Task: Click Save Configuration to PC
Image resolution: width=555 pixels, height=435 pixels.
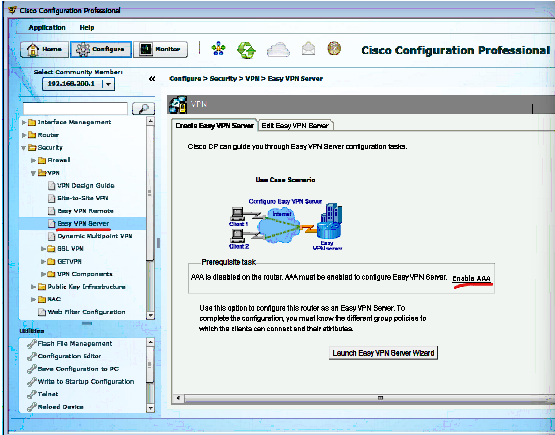Action: coord(73,369)
